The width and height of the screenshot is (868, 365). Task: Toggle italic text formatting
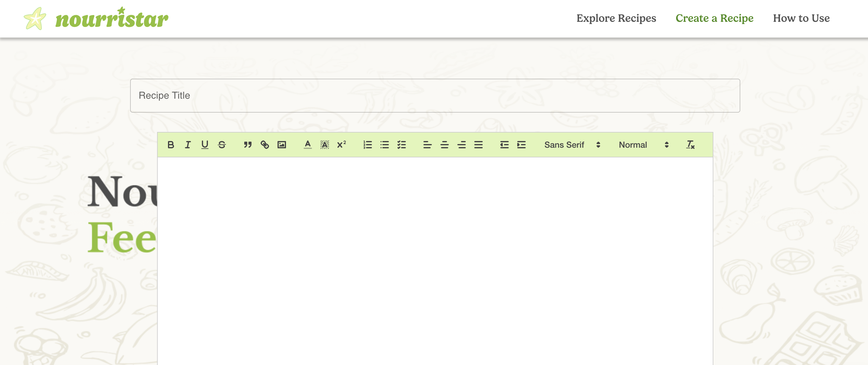[x=188, y=145]
